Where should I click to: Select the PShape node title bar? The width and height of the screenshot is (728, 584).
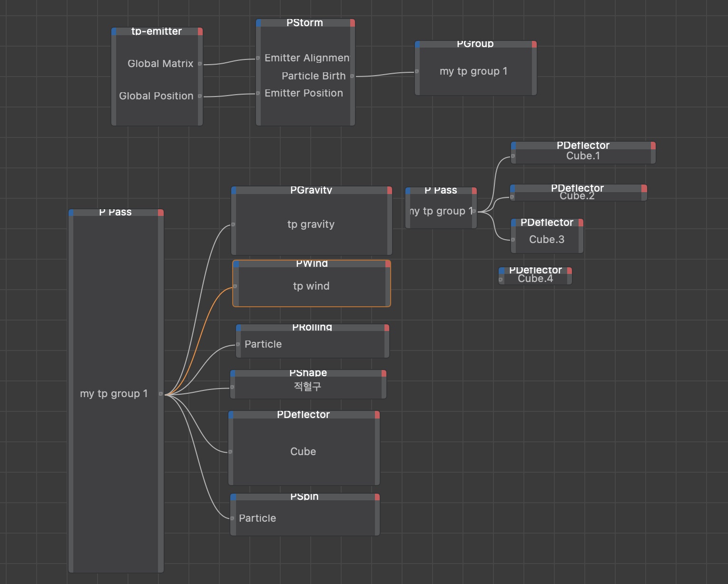(x=308, y=374)
